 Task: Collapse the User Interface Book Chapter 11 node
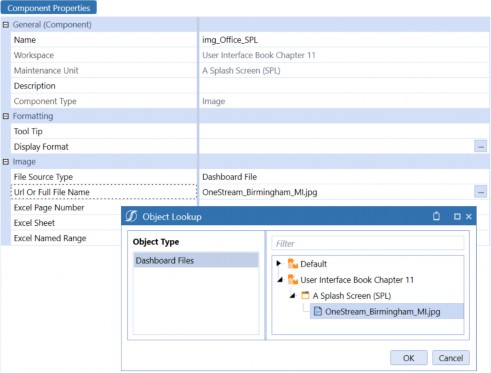tap(280, 280)
